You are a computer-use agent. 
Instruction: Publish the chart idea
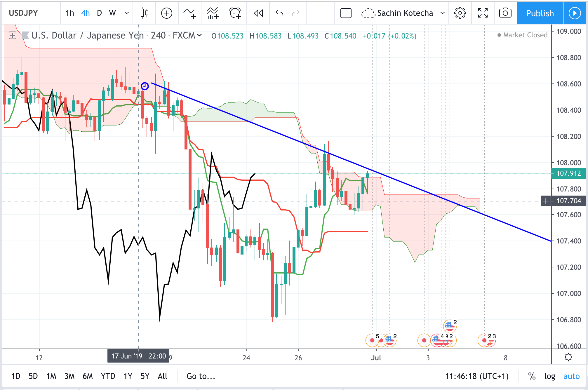tap(540, 13)
